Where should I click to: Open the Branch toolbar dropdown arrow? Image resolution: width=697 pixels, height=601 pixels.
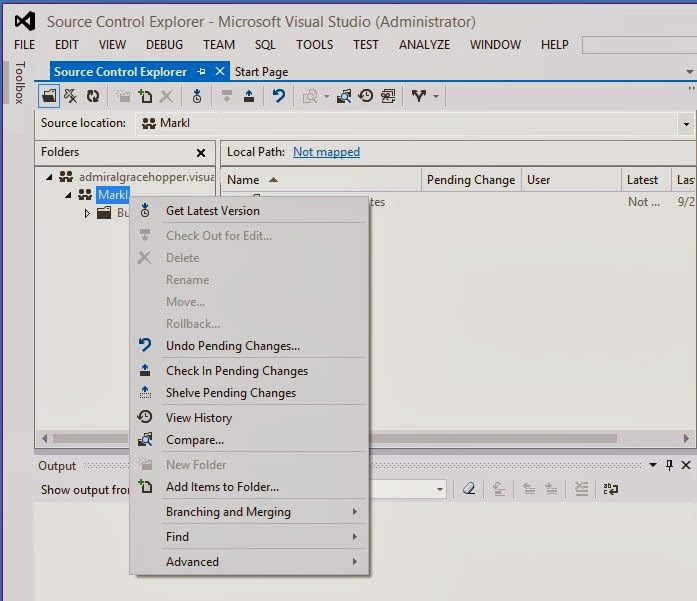click(436, 96)
